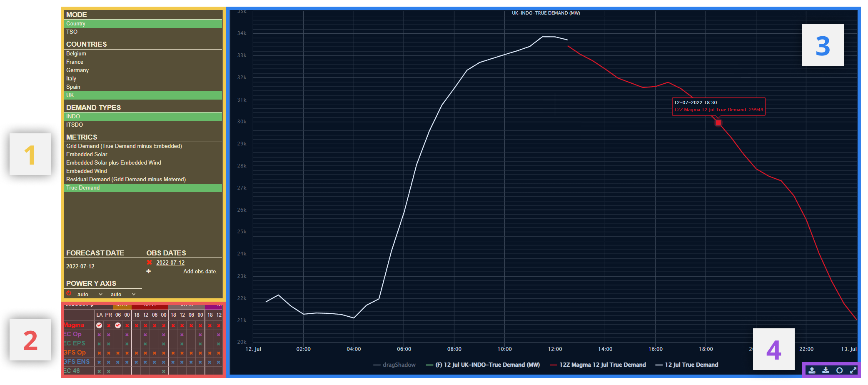Click the EC Op model row label
This screenshot has height=385, width=868.
coord(73,335)
